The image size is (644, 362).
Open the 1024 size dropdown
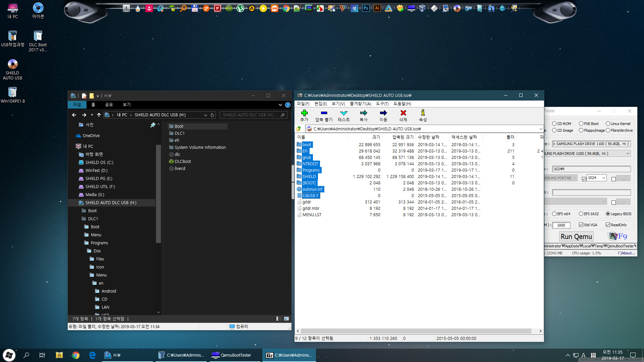(603, 178)
